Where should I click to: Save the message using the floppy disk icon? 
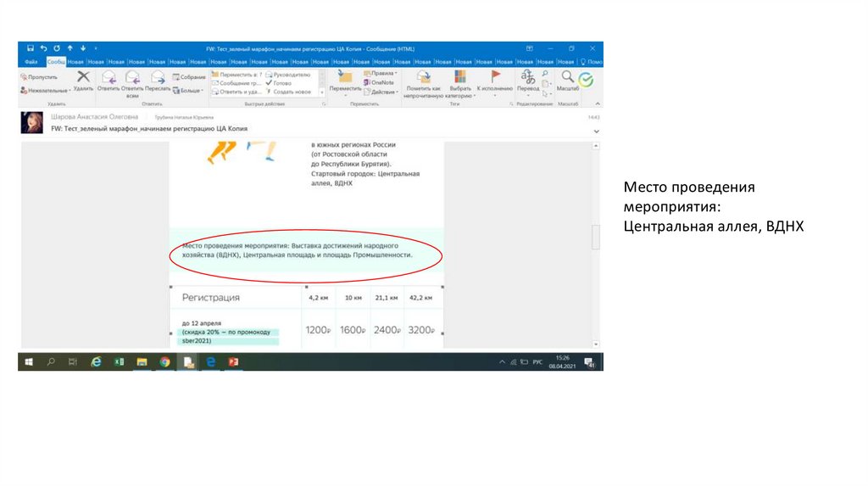31,48
